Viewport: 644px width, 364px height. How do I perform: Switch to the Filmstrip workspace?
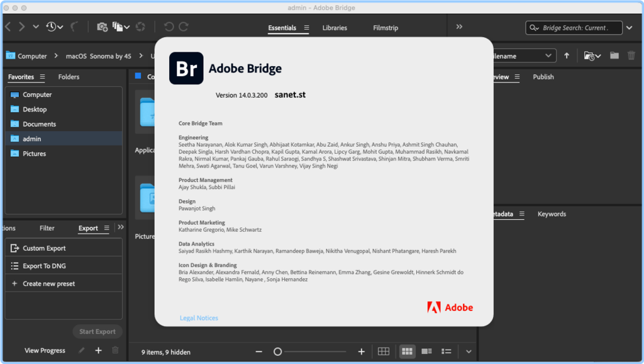[386, 28]
